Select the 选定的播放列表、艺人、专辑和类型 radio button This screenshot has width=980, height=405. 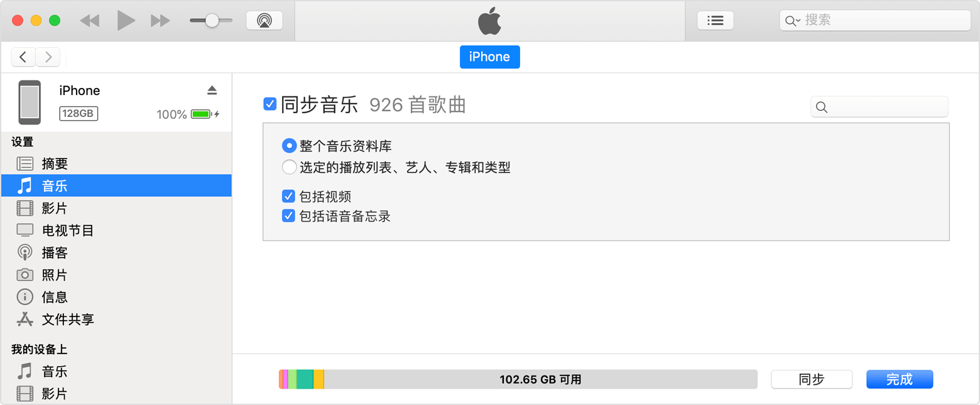pyautogui.click(x=288, y=167)
